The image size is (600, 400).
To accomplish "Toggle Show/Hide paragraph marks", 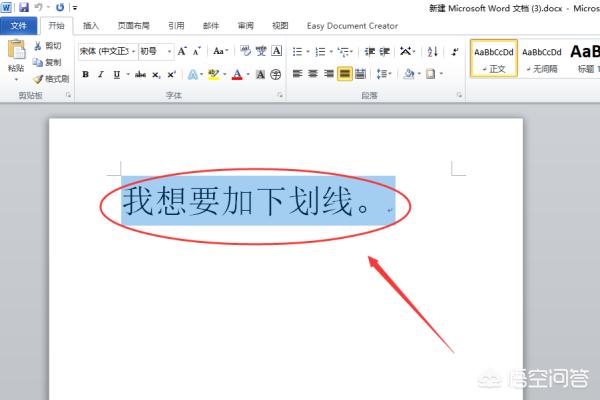I will coord(455,51).
